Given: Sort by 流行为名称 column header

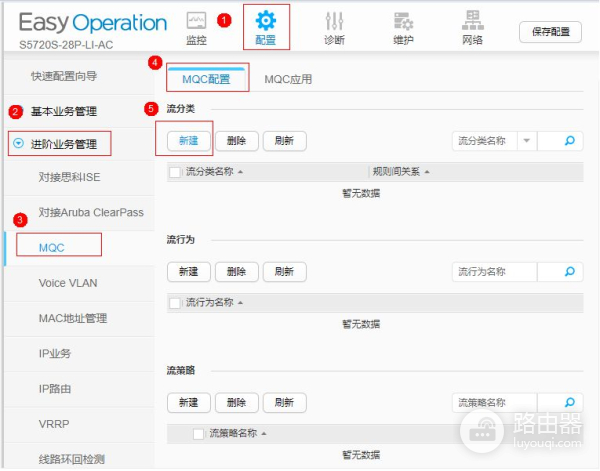Looking at the screenshot, I should pos(214,303).
